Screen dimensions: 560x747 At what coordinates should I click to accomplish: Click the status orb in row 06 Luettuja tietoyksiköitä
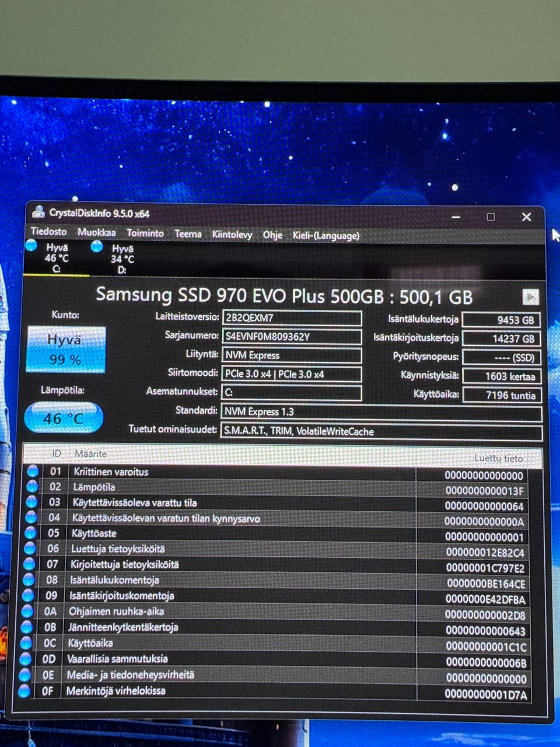coord(30,549)
